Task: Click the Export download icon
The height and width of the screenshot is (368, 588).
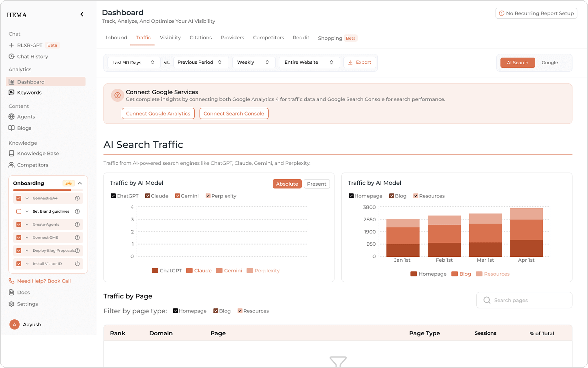Action: [x=350, y=62]
